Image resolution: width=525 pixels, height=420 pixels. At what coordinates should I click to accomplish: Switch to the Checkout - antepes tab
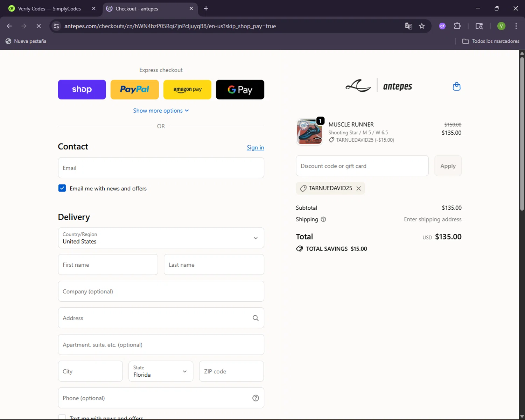point(150,8)
